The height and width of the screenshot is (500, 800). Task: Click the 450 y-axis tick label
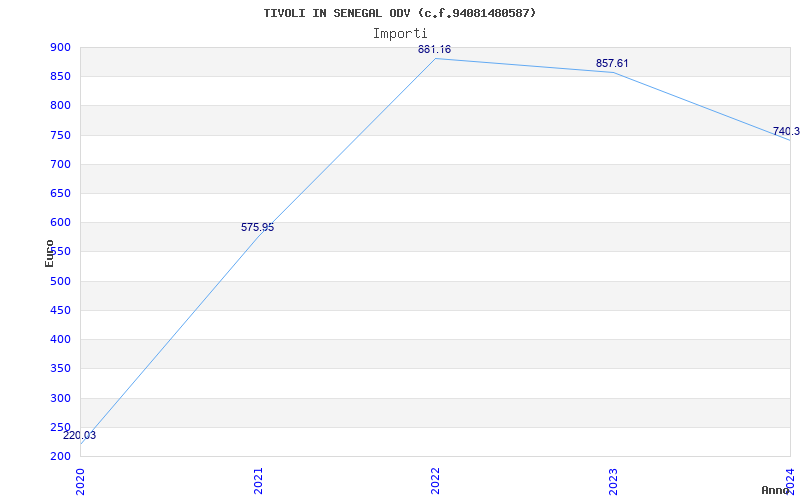point(60,310)
